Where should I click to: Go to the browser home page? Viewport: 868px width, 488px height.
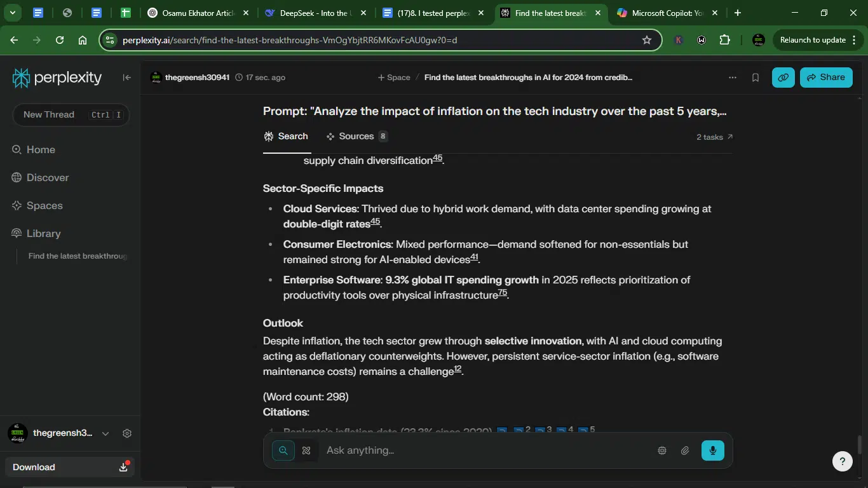click(83, 40)
